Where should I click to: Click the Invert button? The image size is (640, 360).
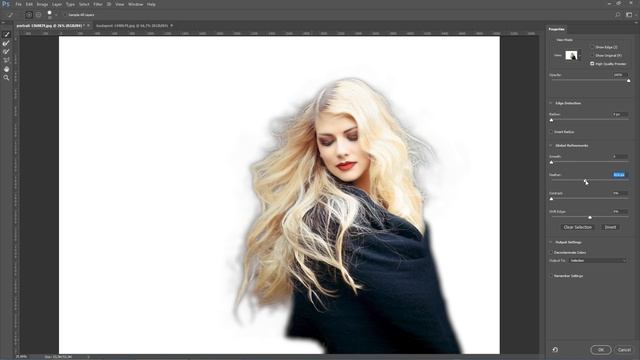[x=610, y=227]
